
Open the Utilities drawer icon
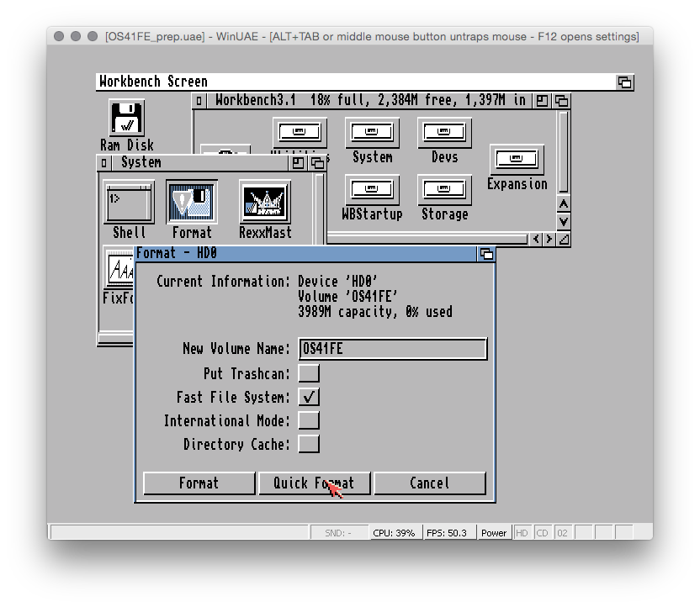(x=300, y=133)
